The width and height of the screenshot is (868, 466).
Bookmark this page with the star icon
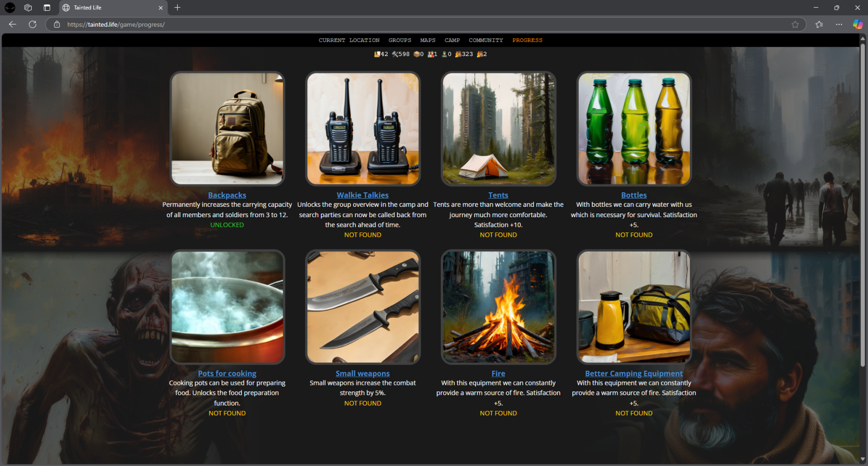[795, 24]
